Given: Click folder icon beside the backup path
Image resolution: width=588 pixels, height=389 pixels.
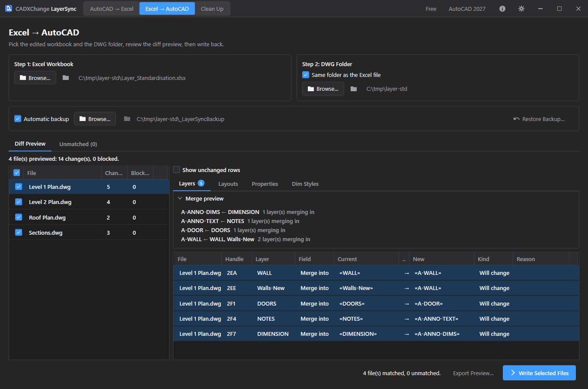Looking at the screenshot, I should [127, 119].
